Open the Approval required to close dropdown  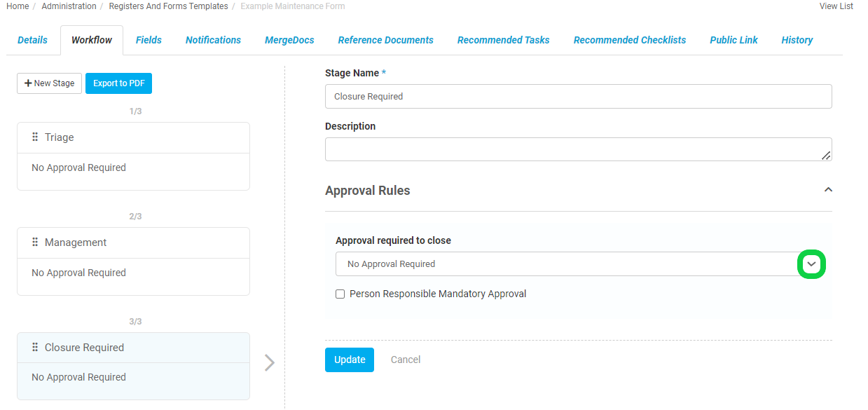click(811, 264)
